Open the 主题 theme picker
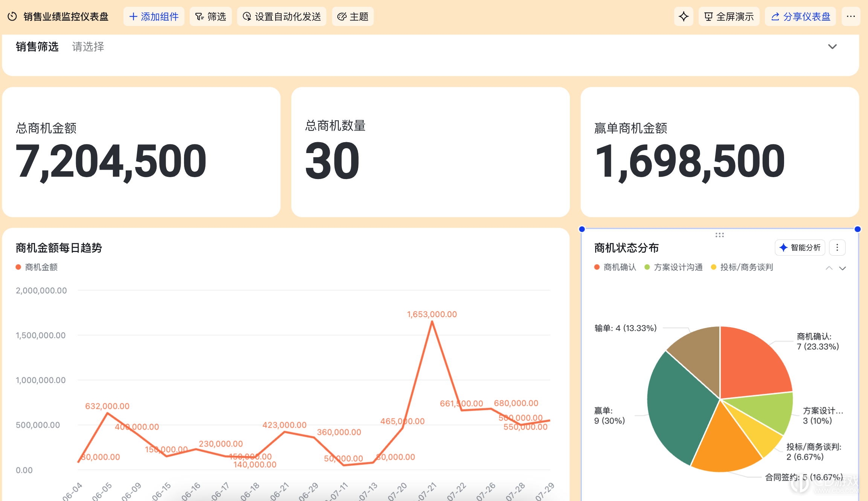Image resolution: width=868 pixels, height=501 pixels. 353,17
